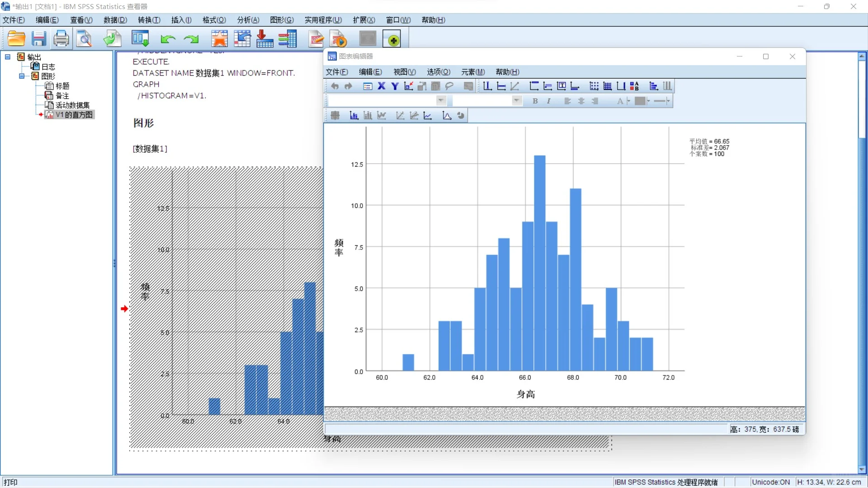Toggle italic text formatting
The image size is (868, 488).
click(549, 101)
